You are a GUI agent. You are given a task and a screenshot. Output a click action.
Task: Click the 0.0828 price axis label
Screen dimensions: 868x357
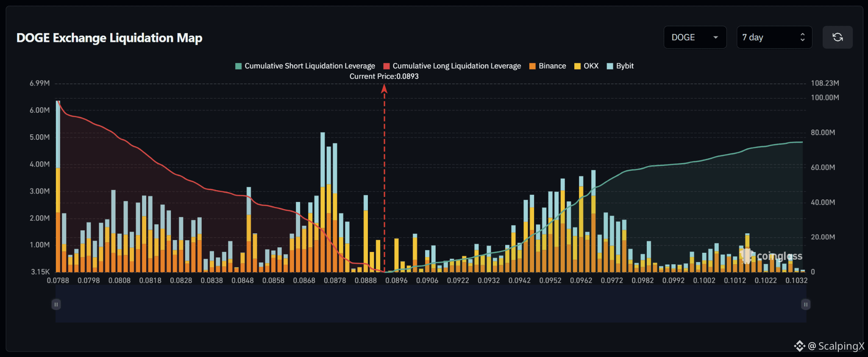click(181, 280)
